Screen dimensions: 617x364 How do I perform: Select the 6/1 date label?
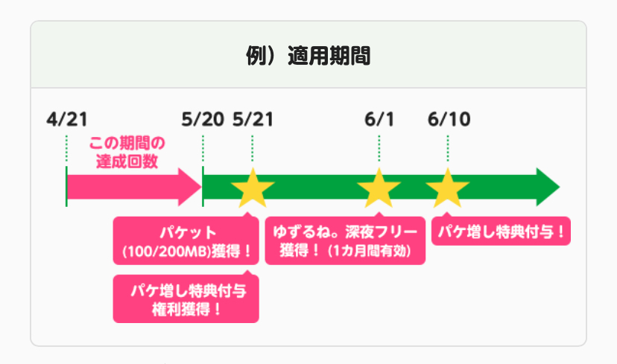click(x=380, y=119)
